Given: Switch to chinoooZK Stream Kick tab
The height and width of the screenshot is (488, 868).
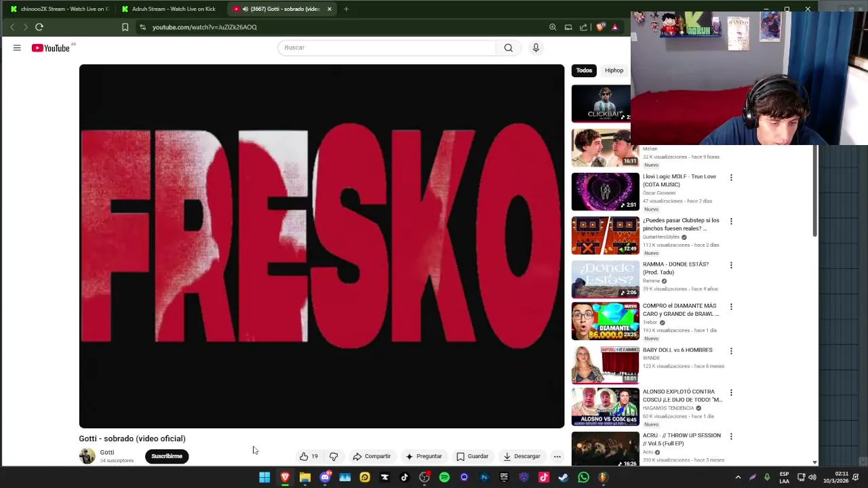Looking at the screenshot, I should tap(59, 9).
